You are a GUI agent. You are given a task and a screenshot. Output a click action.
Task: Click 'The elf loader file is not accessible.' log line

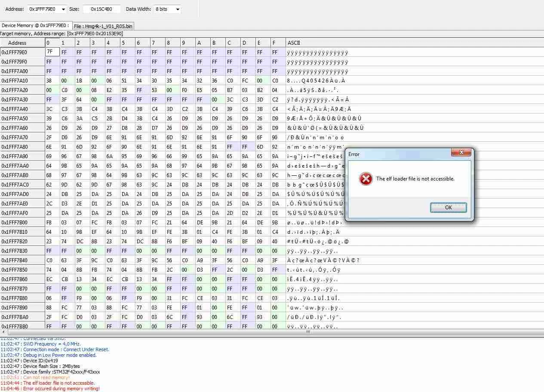[x=47, y=383]
